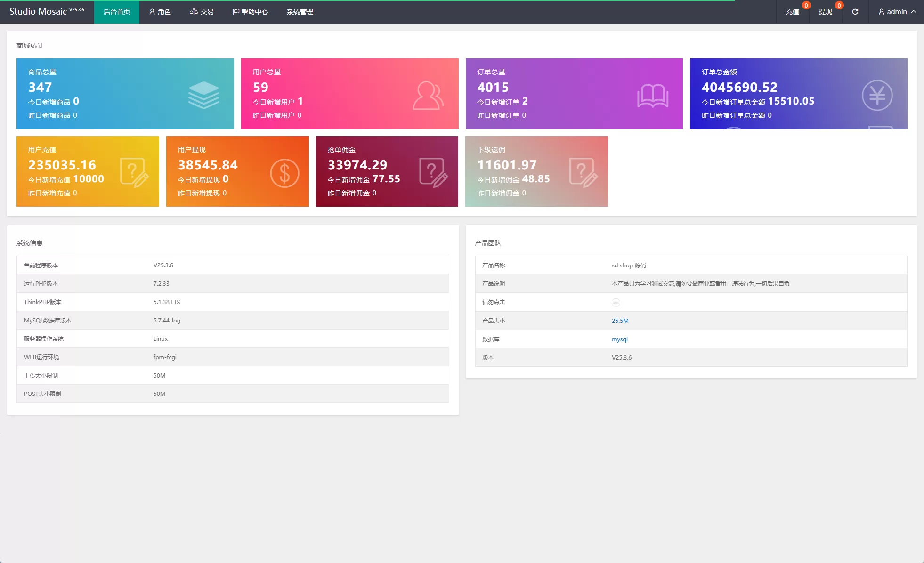Open the 系统管理 menu

coord(300,12)
